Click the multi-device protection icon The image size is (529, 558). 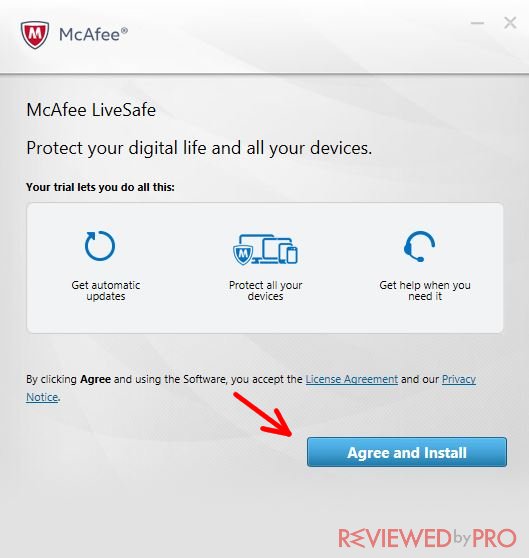pos(265,249)
